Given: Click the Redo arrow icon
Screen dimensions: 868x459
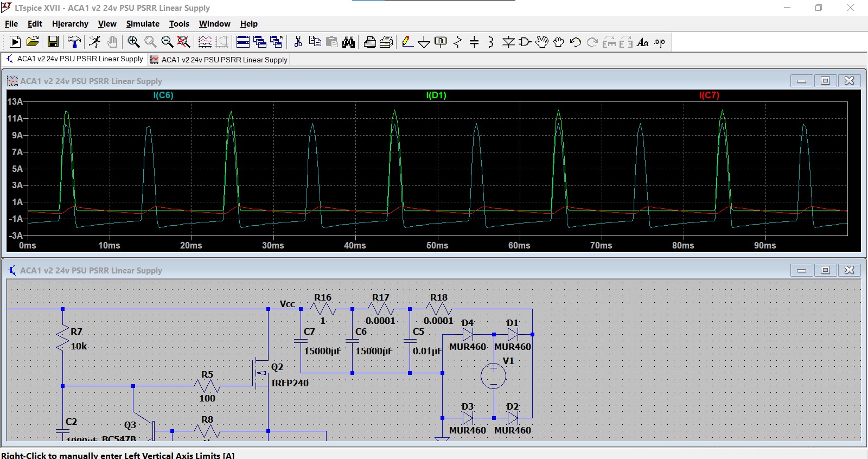Looking at the screenshot, I should click(592, 42).
